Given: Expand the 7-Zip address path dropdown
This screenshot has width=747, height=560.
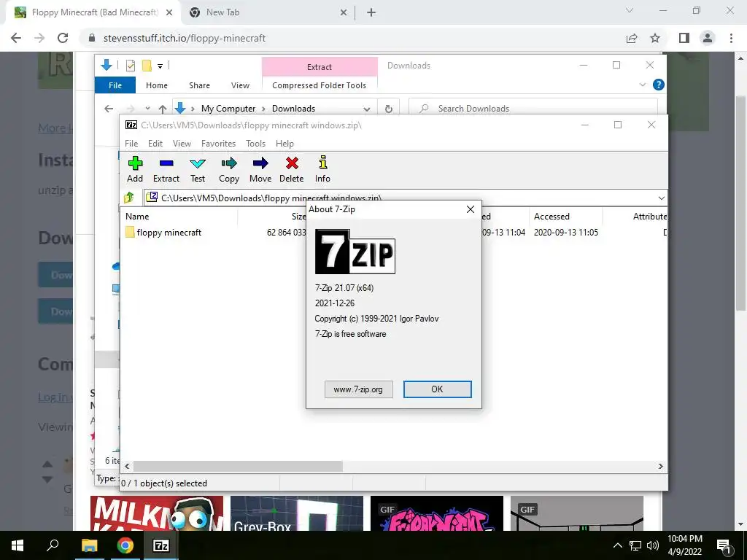Looking at the screenshot, I should tap(661, 198).
